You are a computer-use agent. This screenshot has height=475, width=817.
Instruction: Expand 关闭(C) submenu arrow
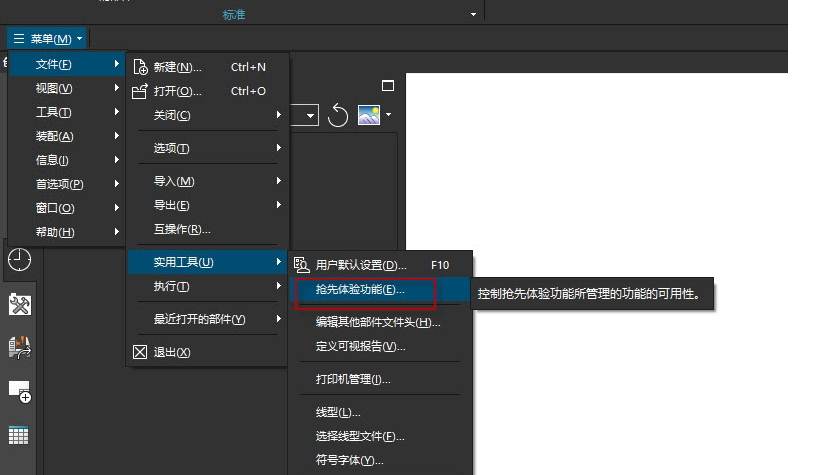[x=279, y=115]
